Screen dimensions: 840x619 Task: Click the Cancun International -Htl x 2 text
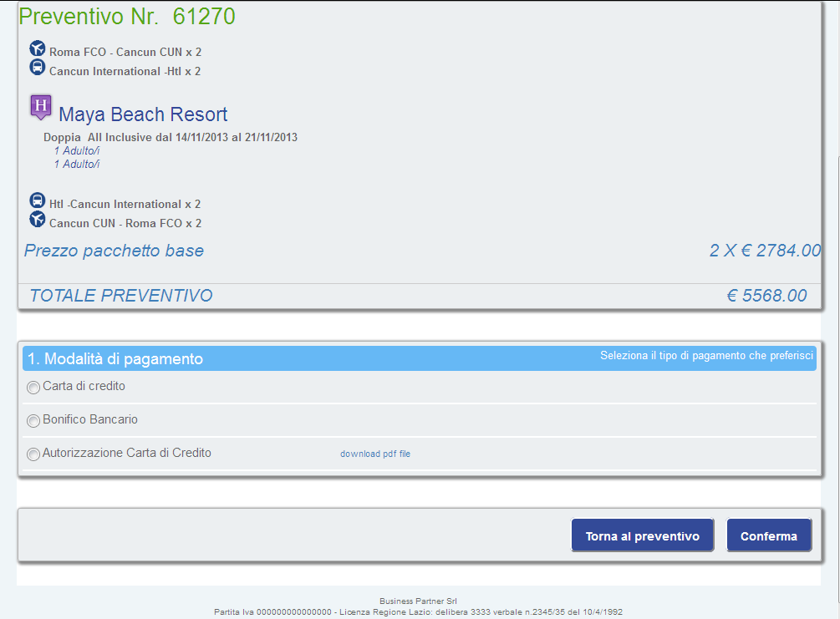[x=125, y=71]
